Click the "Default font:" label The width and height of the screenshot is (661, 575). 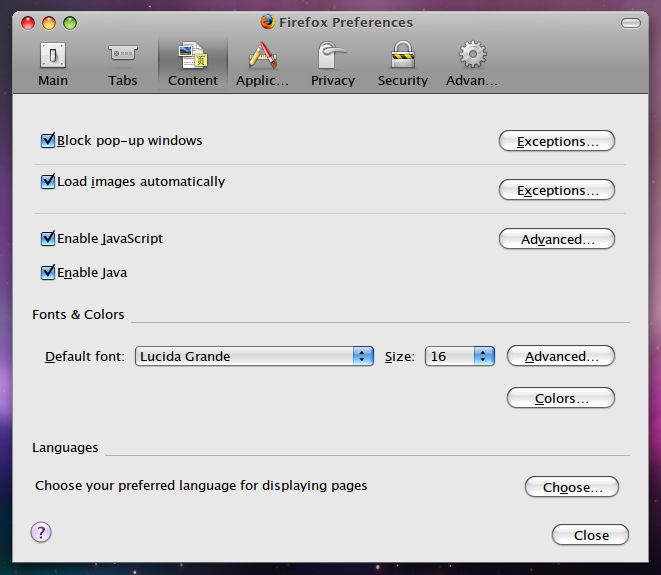(x=85, y=357)
